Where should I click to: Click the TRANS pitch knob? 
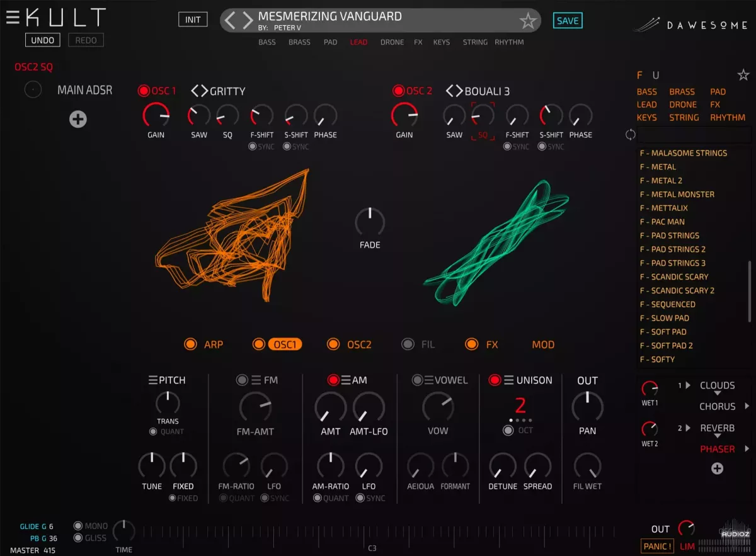168,403
